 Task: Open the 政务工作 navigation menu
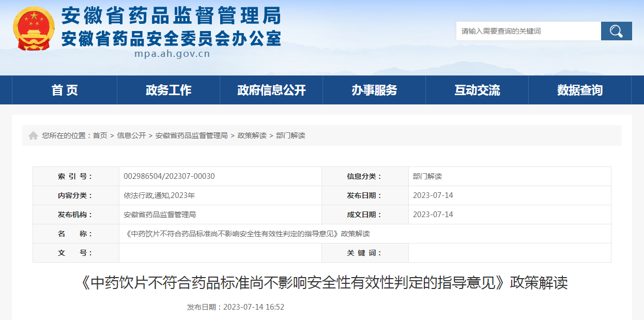coord(168,90)
